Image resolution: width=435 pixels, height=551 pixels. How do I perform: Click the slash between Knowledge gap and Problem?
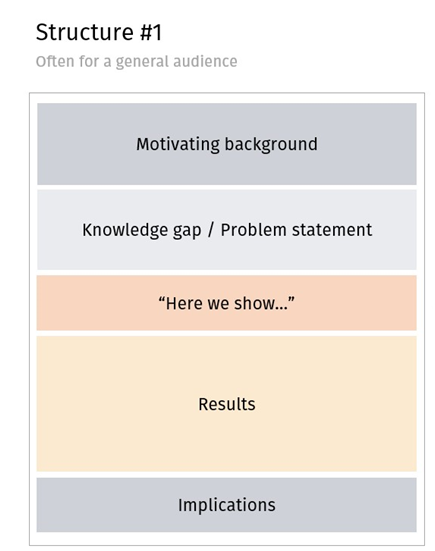[x=211, y=230]
